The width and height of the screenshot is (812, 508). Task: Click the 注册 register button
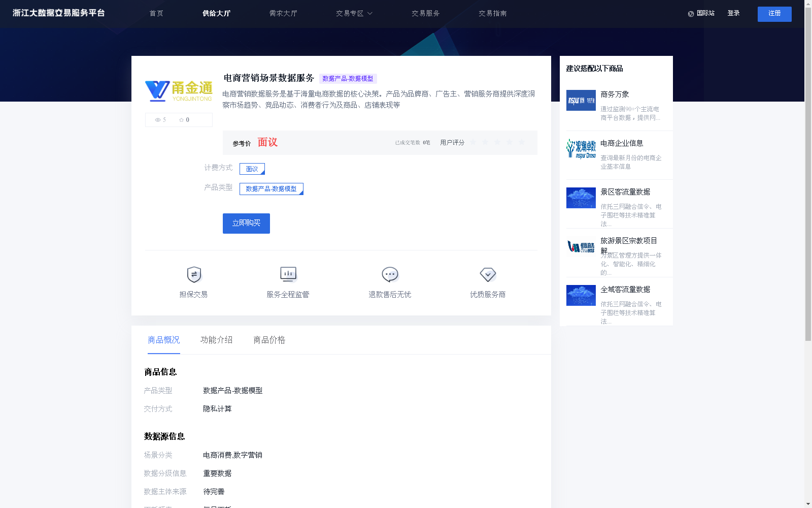coord(774,14)
